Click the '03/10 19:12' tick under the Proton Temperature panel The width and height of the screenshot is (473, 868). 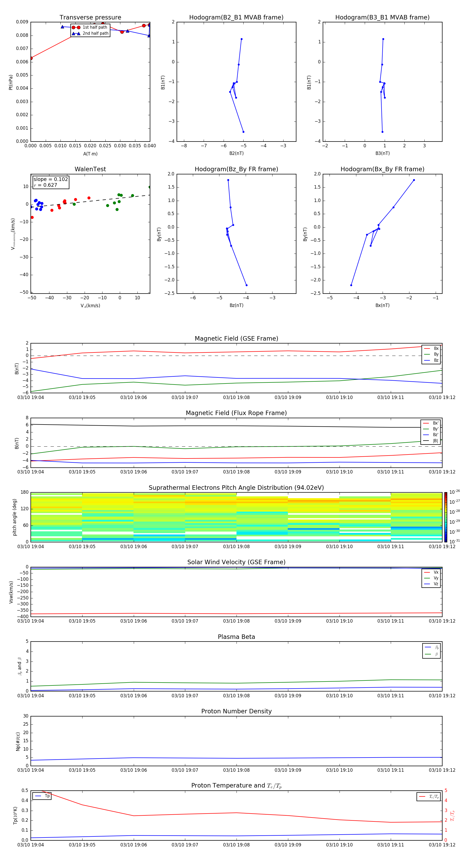(x=442, y=845)
